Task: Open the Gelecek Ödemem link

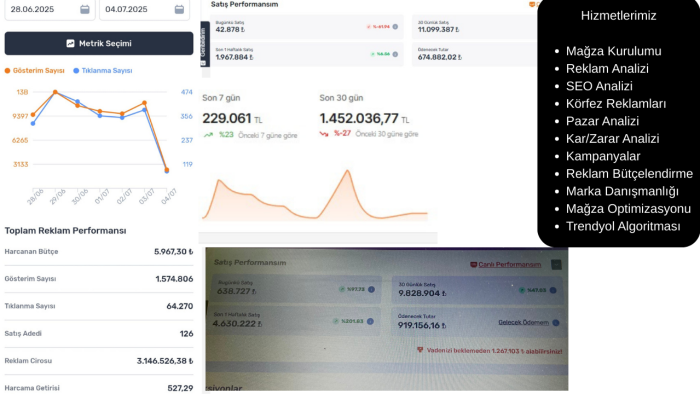Action: [523, 322]
